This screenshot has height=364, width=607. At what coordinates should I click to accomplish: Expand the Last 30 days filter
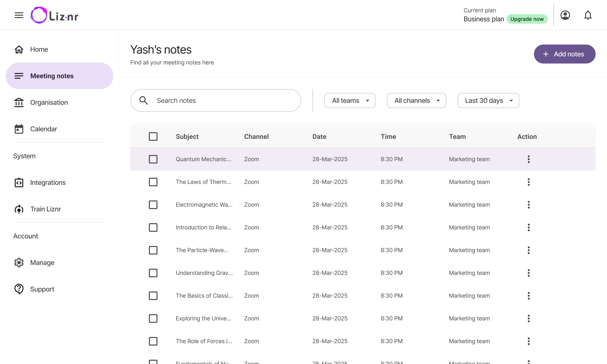pos(488,100)
